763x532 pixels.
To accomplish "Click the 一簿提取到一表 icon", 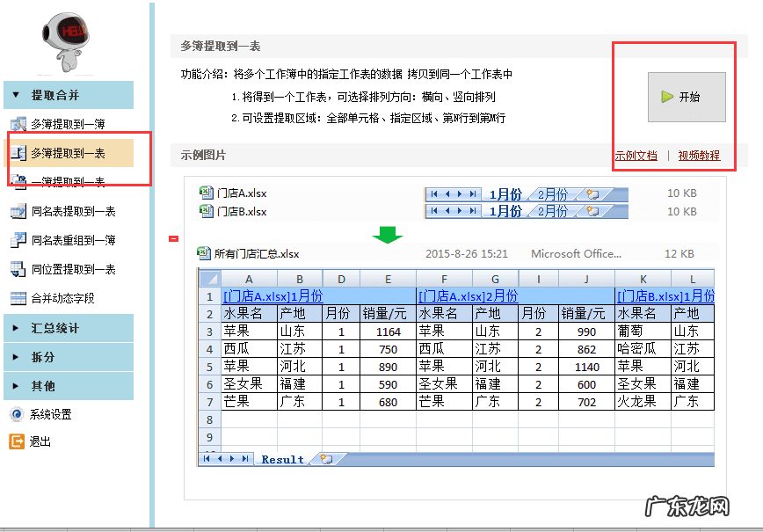I will (x=18, y=182).
